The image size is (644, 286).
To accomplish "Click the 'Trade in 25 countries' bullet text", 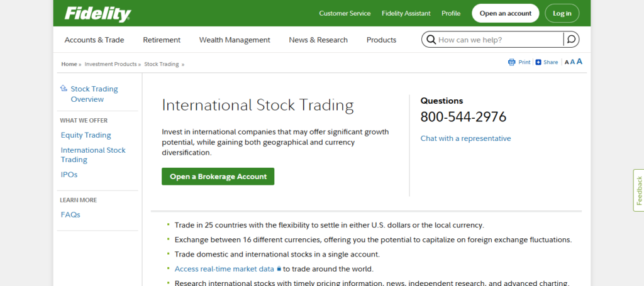I will pos(330,225).
